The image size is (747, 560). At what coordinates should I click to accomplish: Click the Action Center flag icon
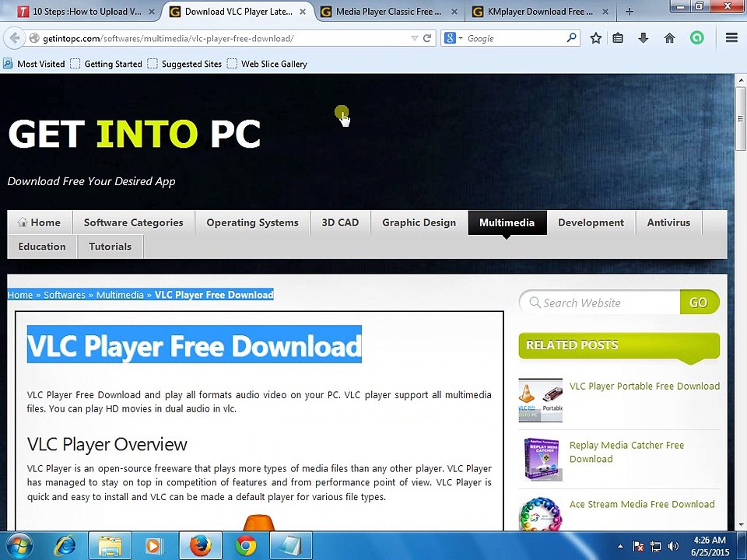point(638,546)
